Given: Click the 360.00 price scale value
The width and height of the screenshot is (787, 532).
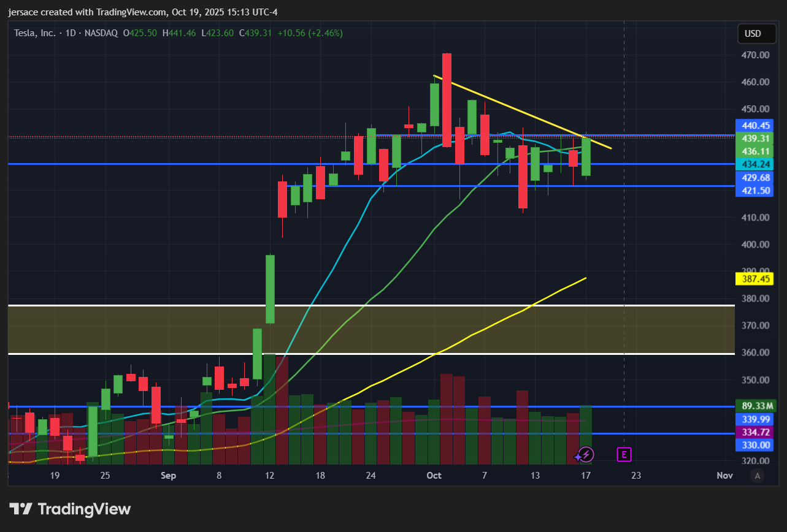Looking at the screenshot, I should 756,352.
